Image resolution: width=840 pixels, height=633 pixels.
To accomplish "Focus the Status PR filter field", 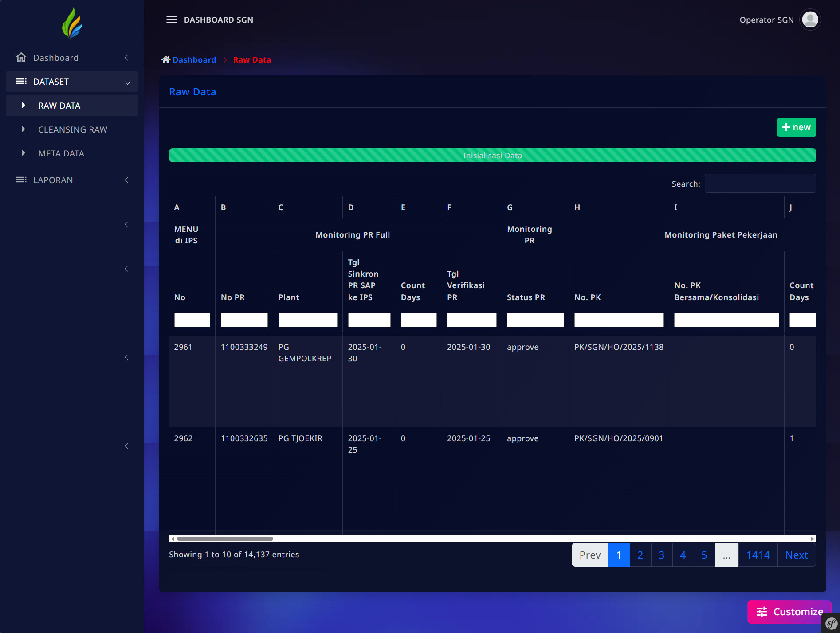I will pyautogui.click(x=535, y=320).
